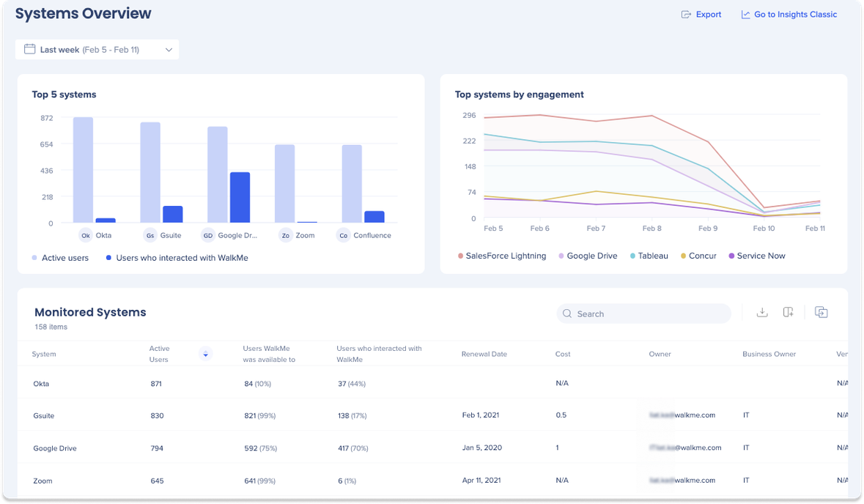This screenshot has width=864, height=504.
Task: Toggle Users who interacted with WalkMe legend
Action: (x=177, y=258)
